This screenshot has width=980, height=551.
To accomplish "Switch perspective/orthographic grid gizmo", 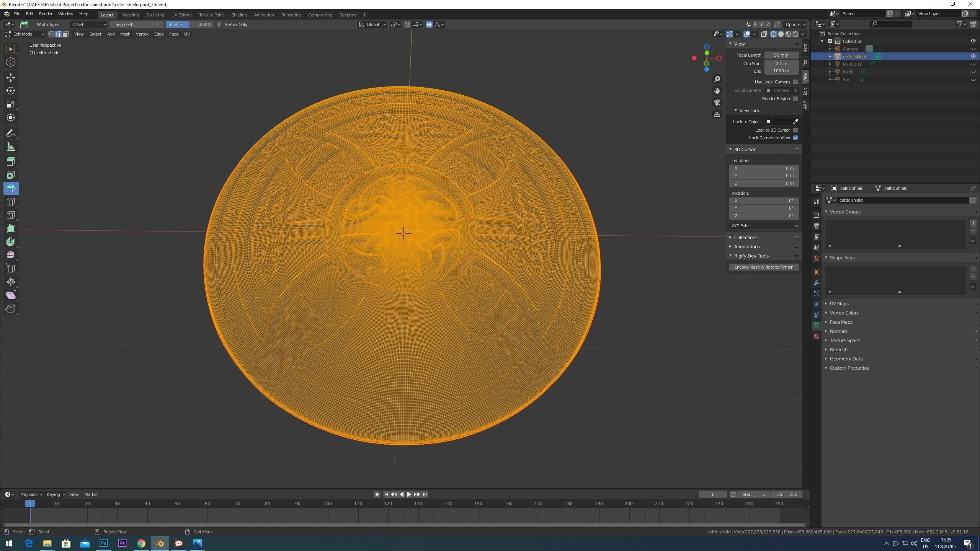I will (717, 114).
